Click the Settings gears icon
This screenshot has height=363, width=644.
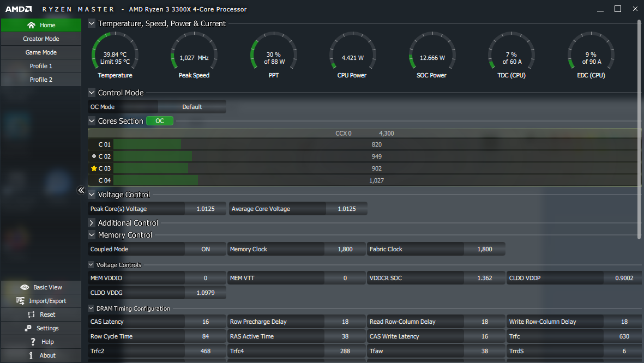coord(28,328)
